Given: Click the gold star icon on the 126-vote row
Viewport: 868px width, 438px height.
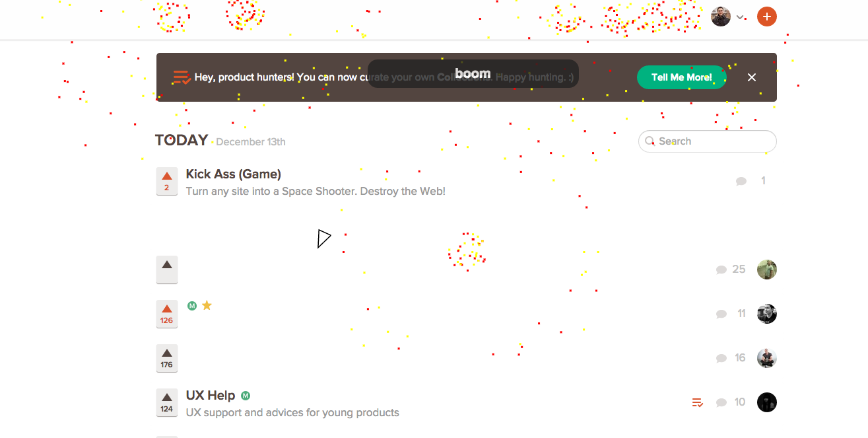Looking at the screenshot, I should (207, 305).
